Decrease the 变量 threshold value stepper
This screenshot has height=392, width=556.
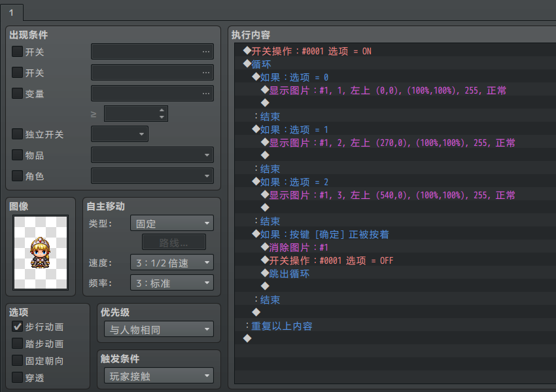[162, 117]
